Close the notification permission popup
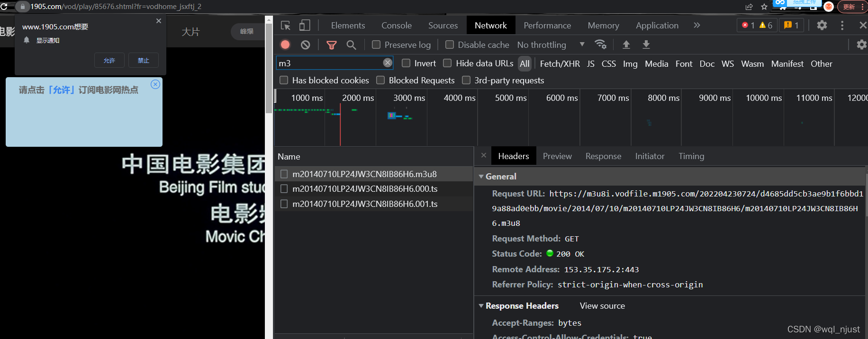 point(159,21)
